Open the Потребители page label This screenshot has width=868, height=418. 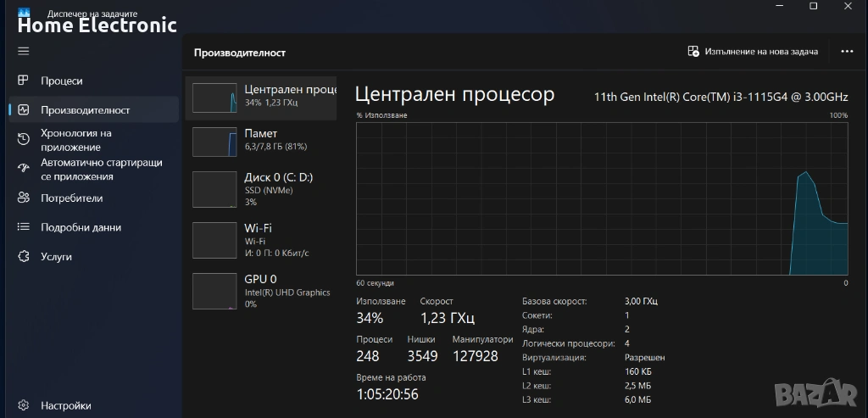click(72, 198)
